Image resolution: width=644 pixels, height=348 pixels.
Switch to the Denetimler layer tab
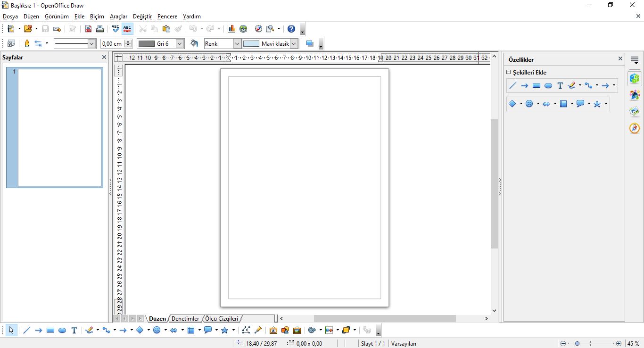[185, 319]
